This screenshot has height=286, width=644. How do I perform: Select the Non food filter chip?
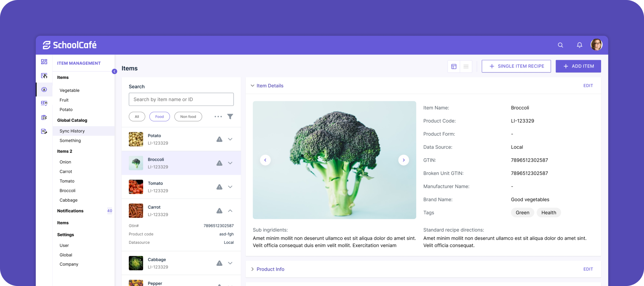point(188,117)
